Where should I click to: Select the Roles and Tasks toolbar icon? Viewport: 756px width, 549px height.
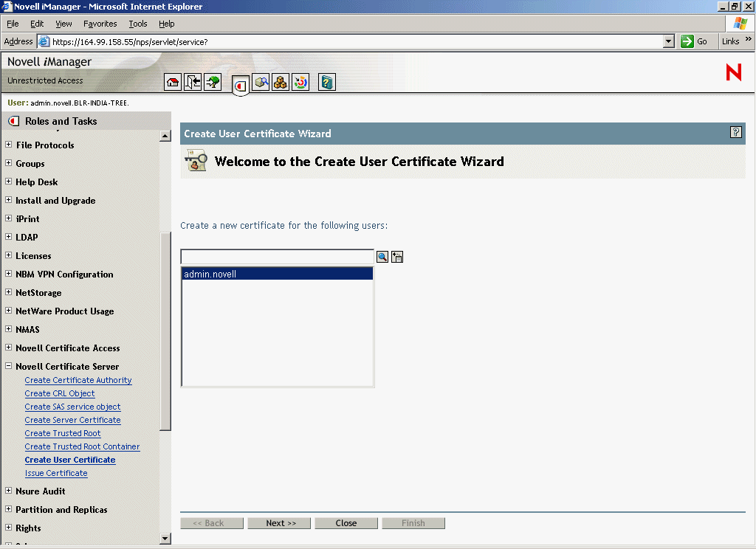(x=240, y=86)
